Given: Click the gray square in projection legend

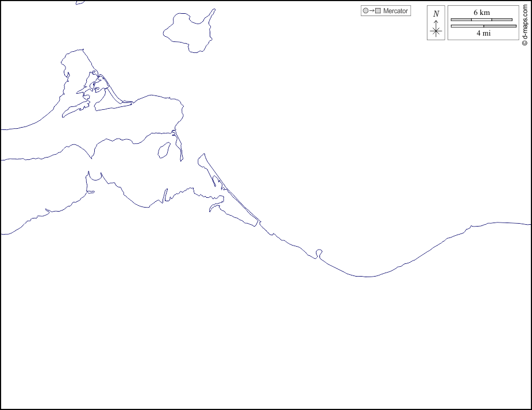Looking at the screenshot, I should 378,11.
